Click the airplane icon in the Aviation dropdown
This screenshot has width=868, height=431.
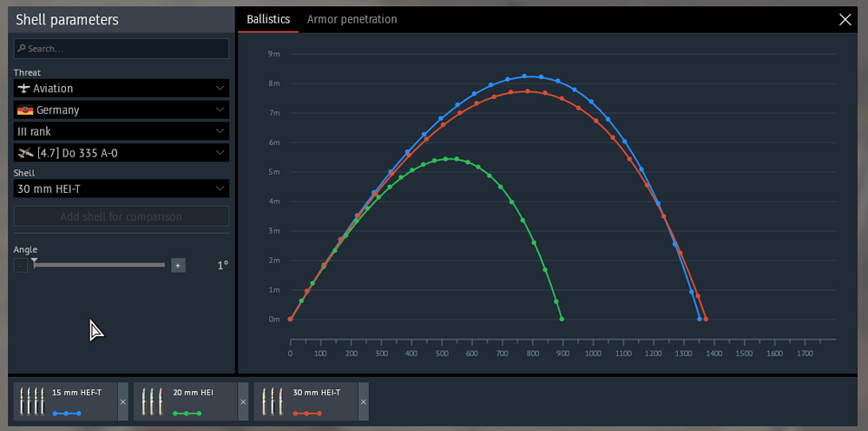coord(23,88)
